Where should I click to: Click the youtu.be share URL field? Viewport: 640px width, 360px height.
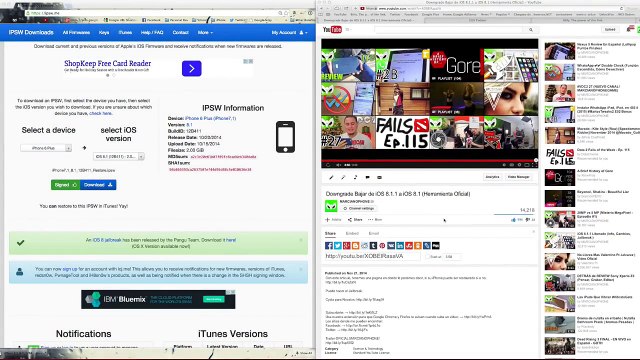click(373, 256)
